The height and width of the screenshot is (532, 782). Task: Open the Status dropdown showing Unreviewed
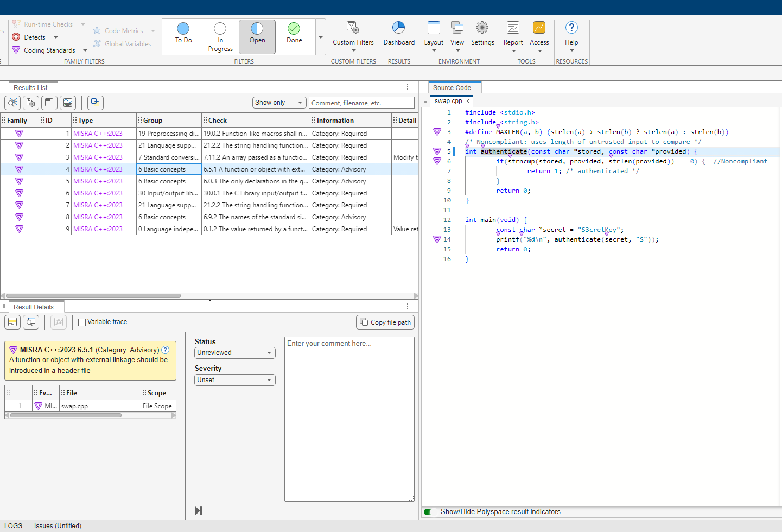coord(234,353)
